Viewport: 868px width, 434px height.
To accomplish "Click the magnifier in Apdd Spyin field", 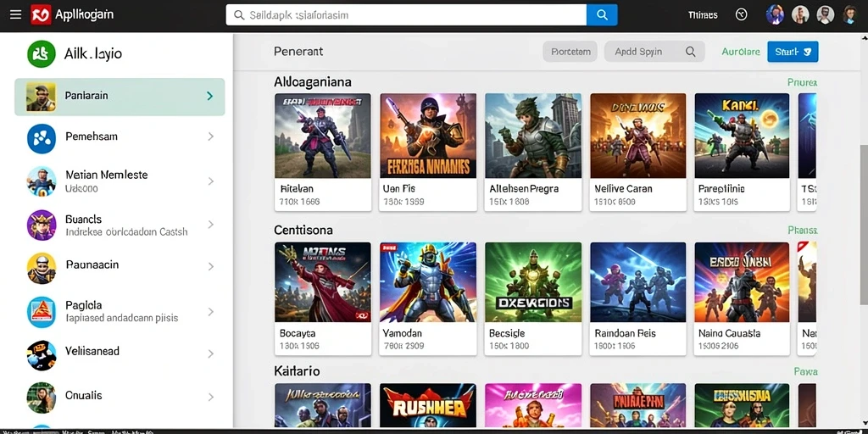I will coord(690,52).
